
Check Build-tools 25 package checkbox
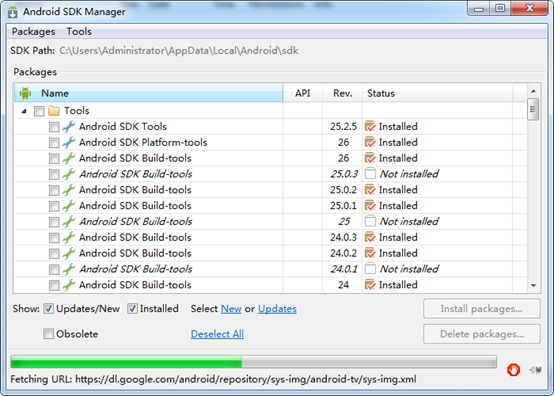coord(54,222)
